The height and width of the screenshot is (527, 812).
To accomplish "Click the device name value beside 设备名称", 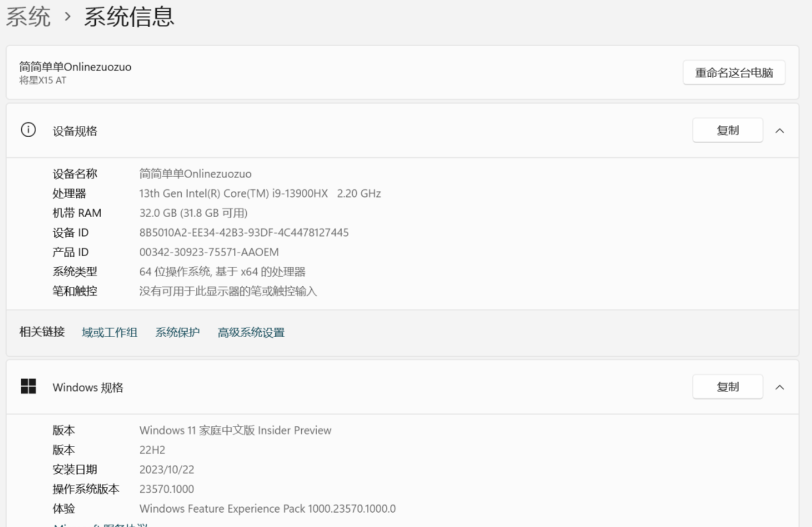I will point(195,174).
